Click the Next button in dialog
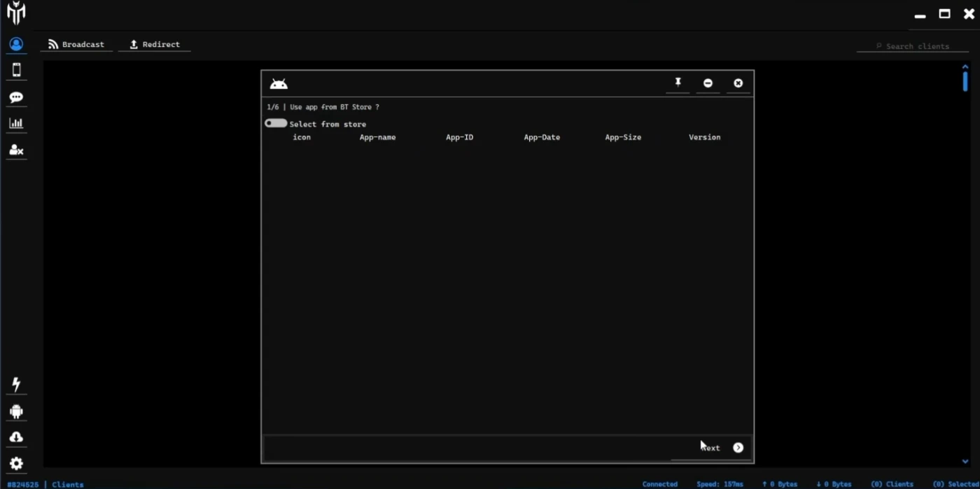Screen dimensions: 980x489 tap(721, 448)
